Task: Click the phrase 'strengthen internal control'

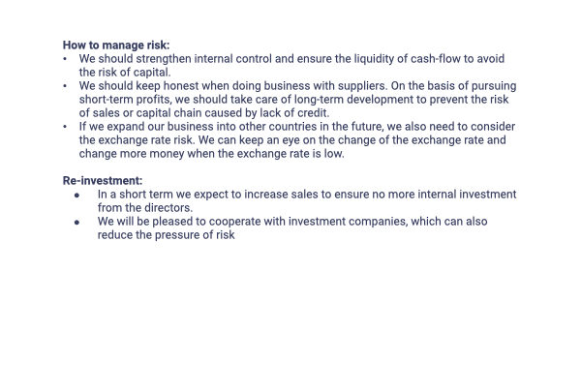Action: pyautogui.click(x=215, y=59)
